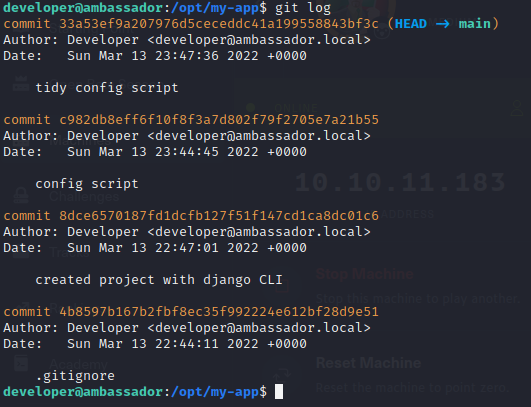531x407 pixels.
Task: Click developer@ambassador in the bottom prompt
Action: (x=83, y=392)
